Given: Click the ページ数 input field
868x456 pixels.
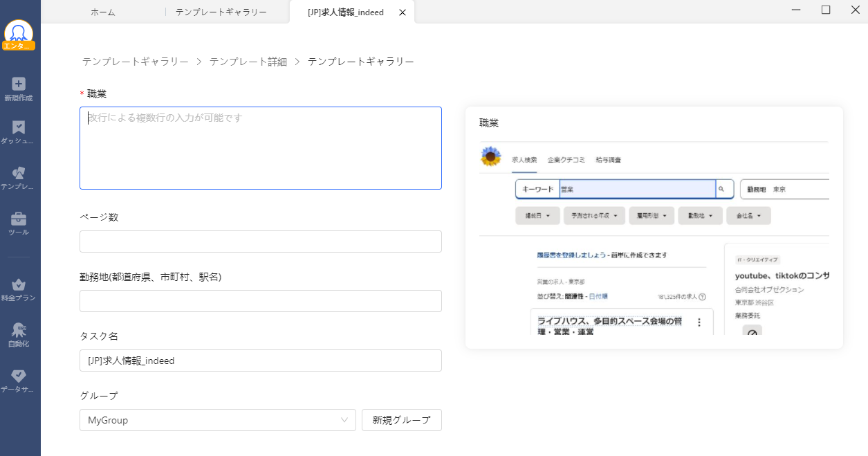Looking at the screenshot, I should pos(261,241).
